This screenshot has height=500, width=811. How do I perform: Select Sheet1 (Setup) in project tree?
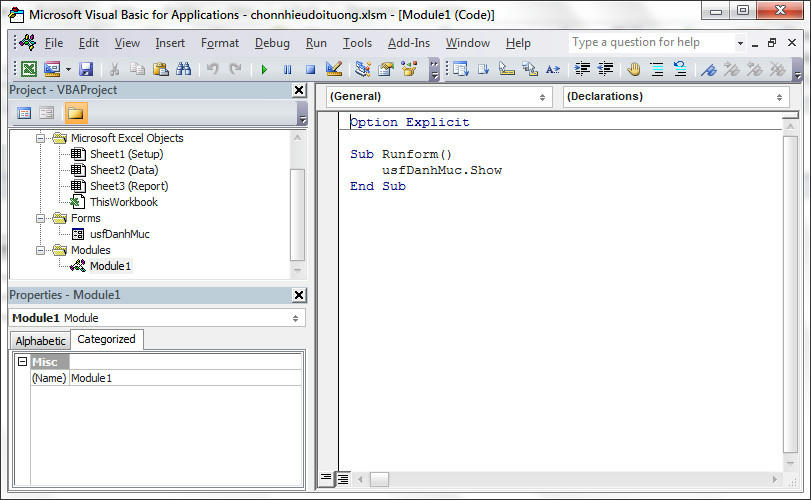coord(126,154)
